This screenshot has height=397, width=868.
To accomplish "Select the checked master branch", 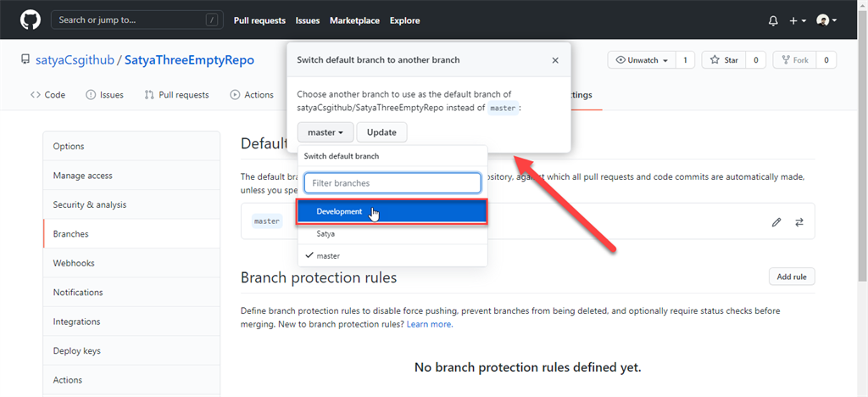I will [x=392, y=256].
